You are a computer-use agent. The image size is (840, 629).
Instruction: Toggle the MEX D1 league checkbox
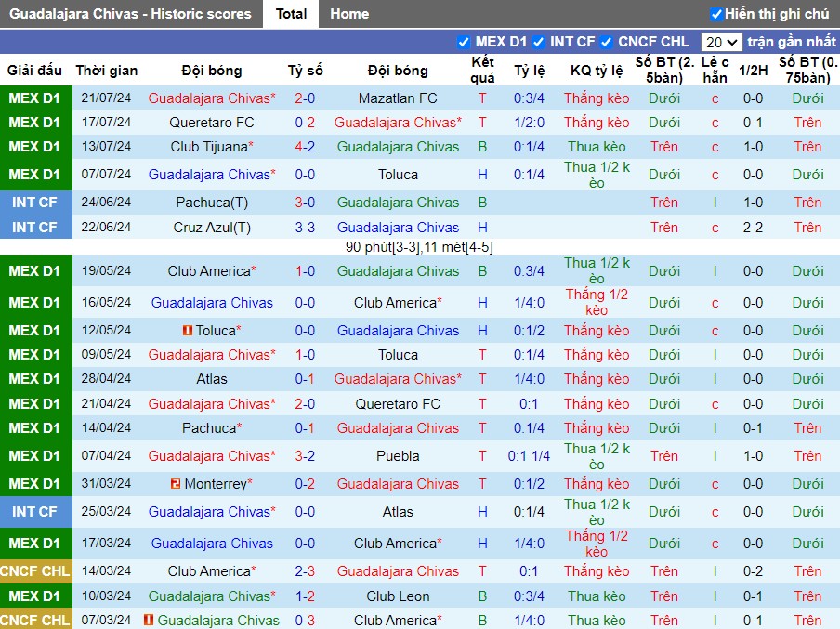(464, 43)
